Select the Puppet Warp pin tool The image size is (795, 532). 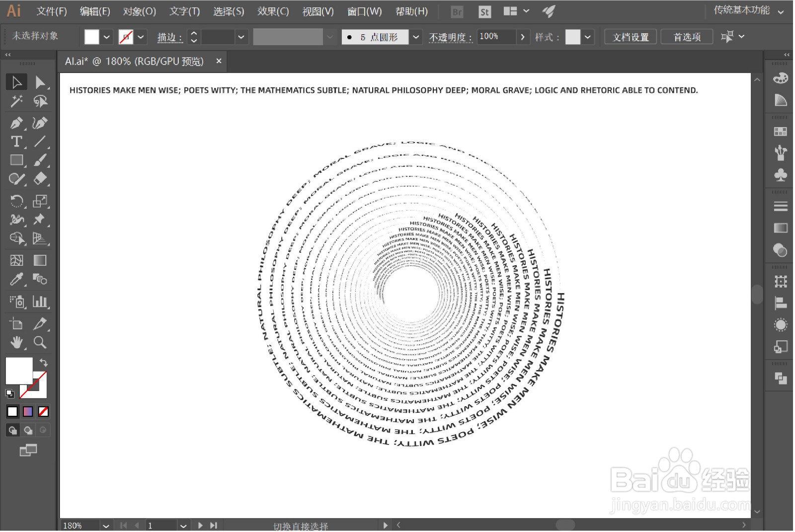coord(40,220)
